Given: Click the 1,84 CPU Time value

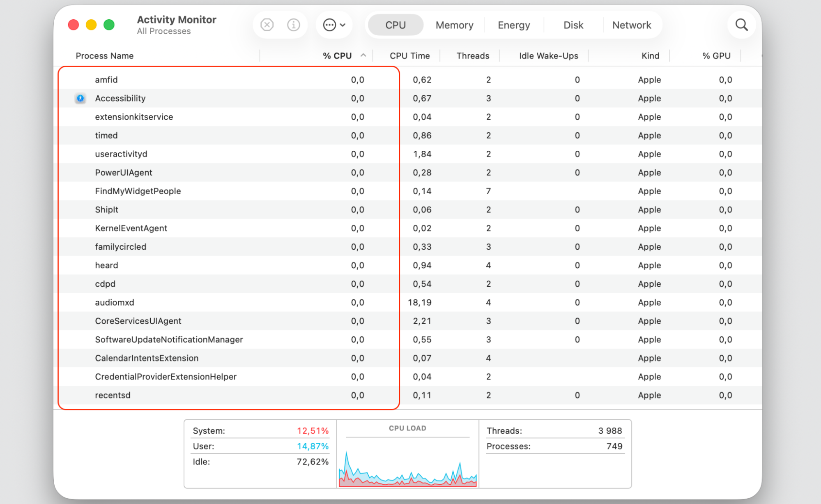Looking at the screenshot, I should (x=422, y=154).
